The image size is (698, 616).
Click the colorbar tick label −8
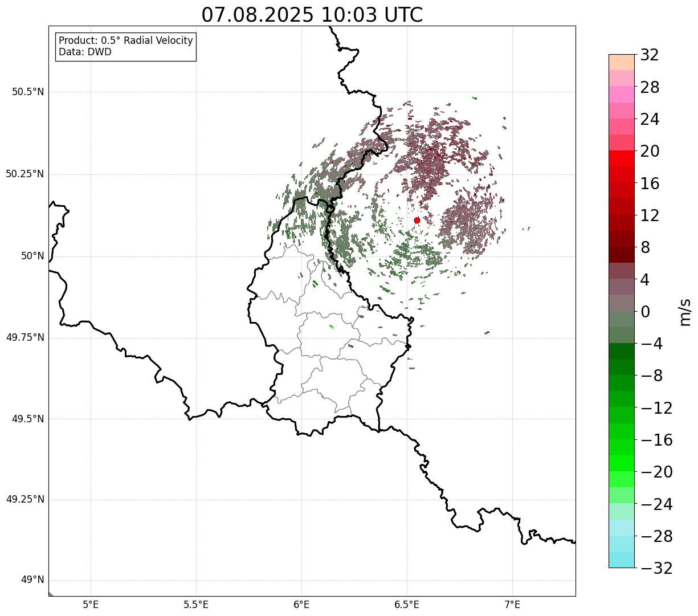tap(652, 376)
